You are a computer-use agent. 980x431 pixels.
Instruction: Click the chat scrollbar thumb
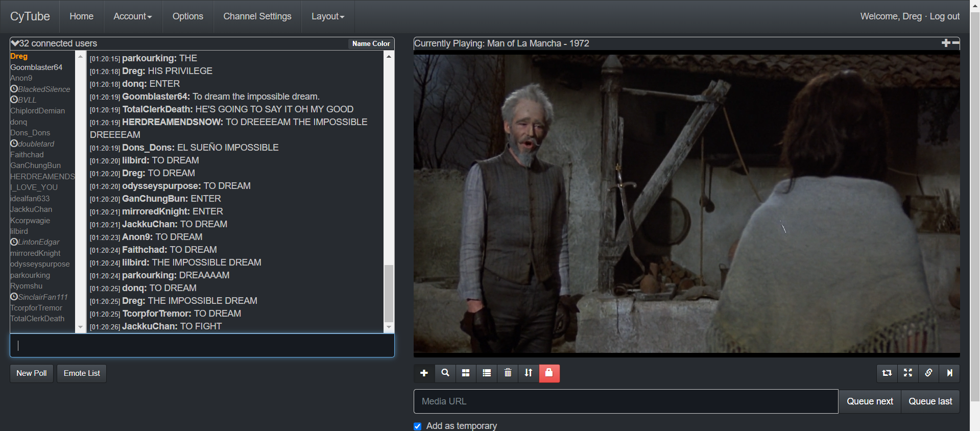click(389, 294)
